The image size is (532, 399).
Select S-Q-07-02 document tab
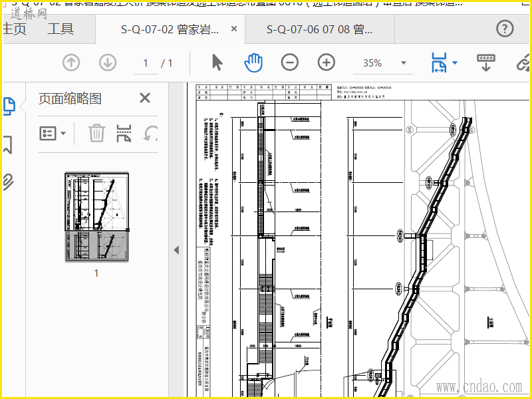[x=170, y=29]
